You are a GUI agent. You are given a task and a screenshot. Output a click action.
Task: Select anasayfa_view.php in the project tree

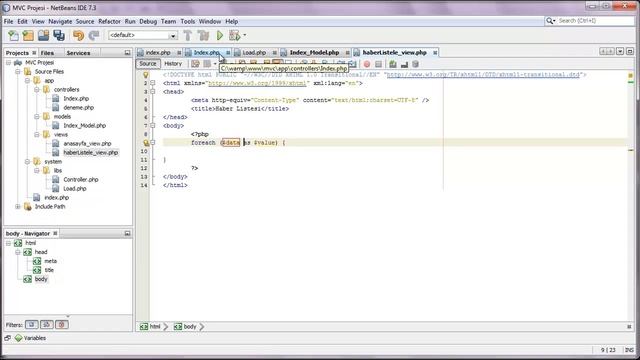tap(87, 144)
